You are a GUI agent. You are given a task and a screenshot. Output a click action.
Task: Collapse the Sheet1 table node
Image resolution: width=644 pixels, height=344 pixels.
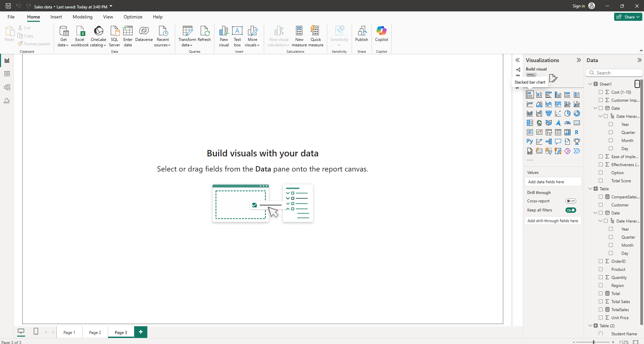click(x=590, y=84)
